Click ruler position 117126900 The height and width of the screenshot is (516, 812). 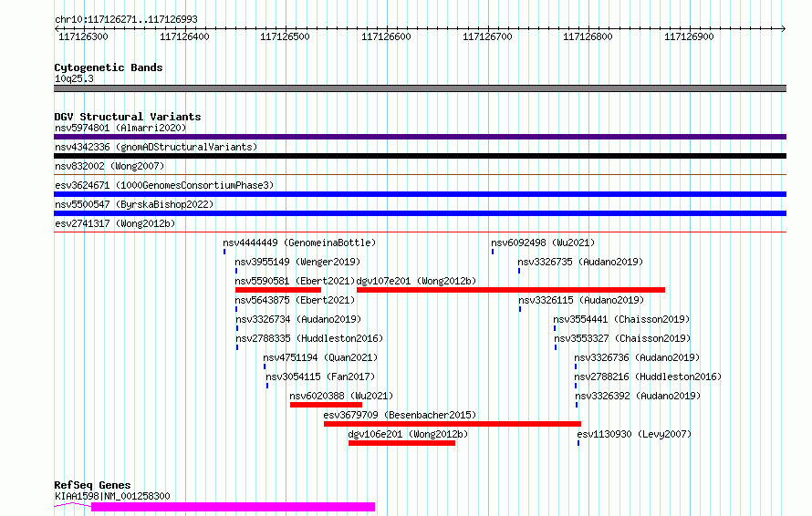pyautogui.click(x=689, y=36)
